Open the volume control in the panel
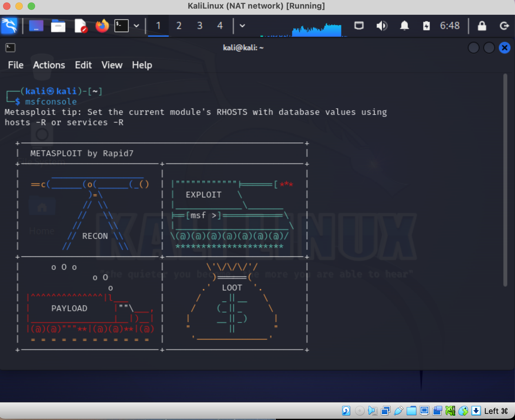This screenshot has height=420, width=515. point(382,26)
